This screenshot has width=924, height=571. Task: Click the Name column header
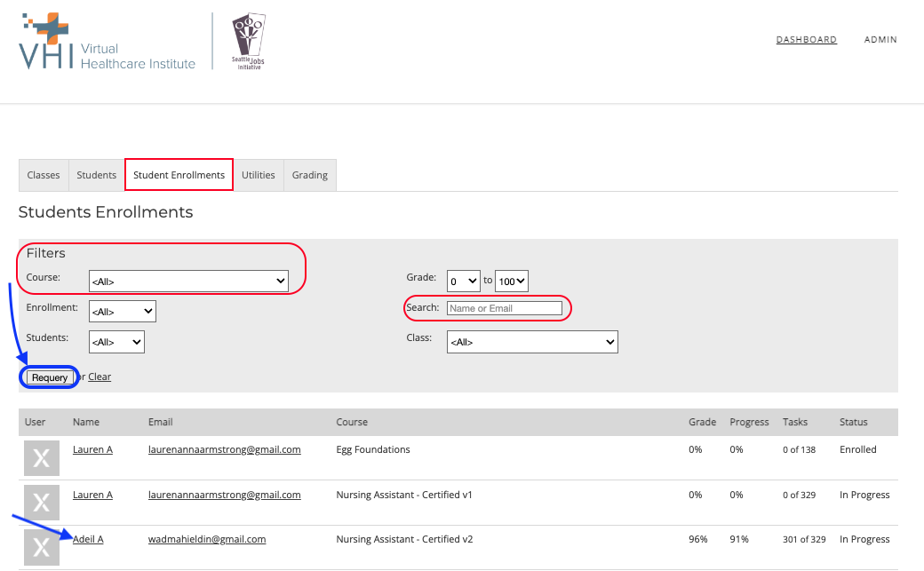coord(86,422)
